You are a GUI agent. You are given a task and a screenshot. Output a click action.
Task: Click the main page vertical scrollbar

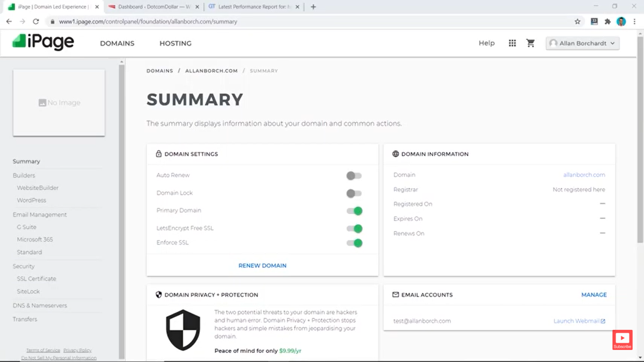point(640,139)
